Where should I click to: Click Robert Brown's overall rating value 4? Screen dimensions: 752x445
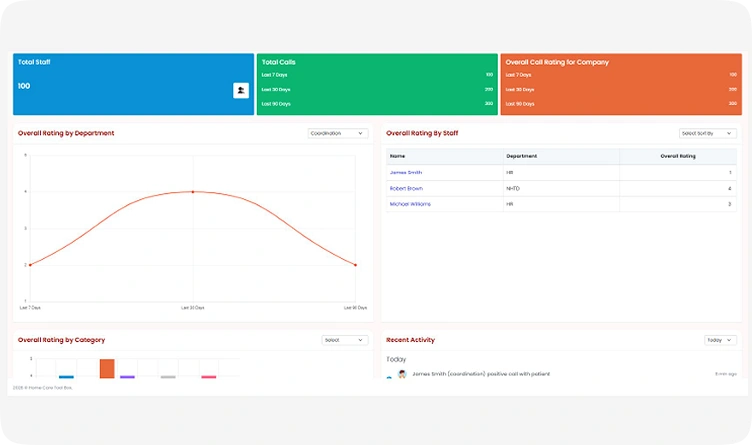click(x=729, y=188)
